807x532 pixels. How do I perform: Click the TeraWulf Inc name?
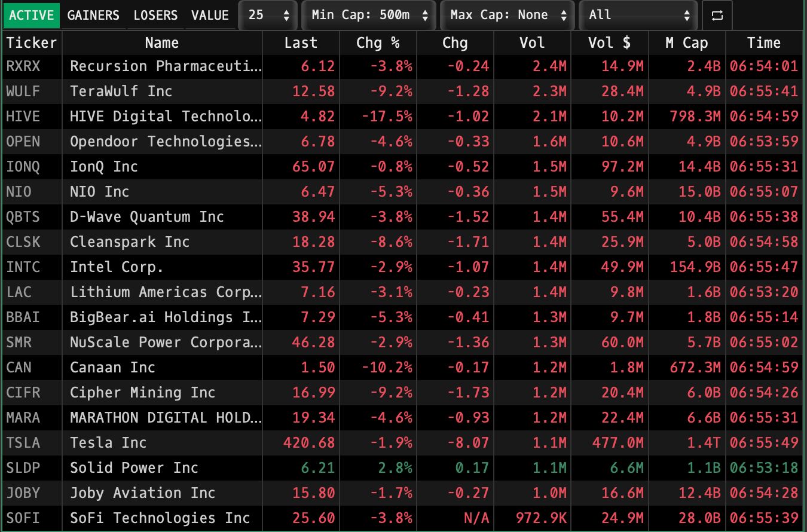tap(121, 91)
